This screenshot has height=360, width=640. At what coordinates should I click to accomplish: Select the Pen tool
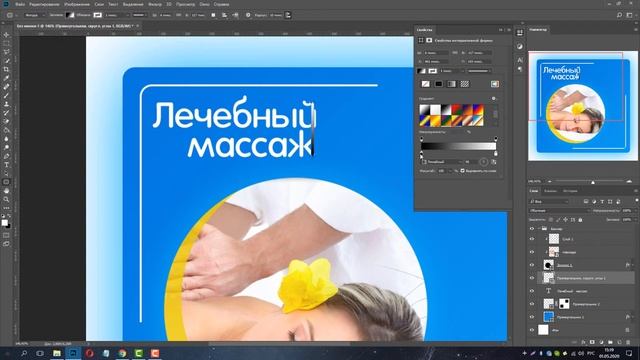pyautogui.click(x=6, y=156)
